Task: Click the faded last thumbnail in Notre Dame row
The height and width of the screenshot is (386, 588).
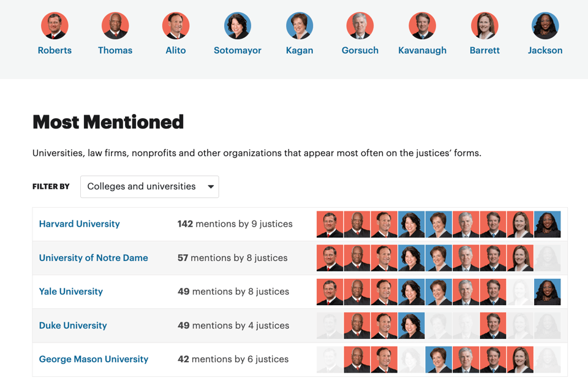Action: 547,258
